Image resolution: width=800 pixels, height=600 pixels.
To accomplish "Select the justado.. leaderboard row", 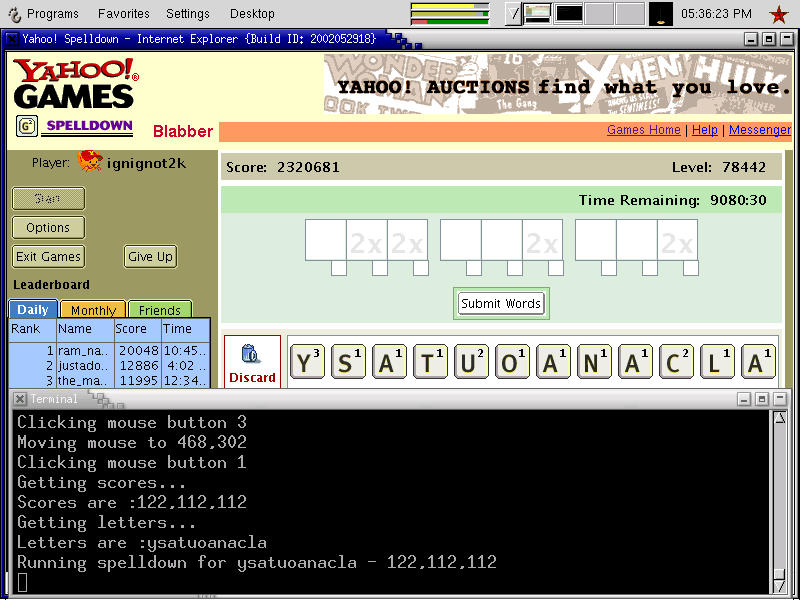I will click(x=109, y=366).
